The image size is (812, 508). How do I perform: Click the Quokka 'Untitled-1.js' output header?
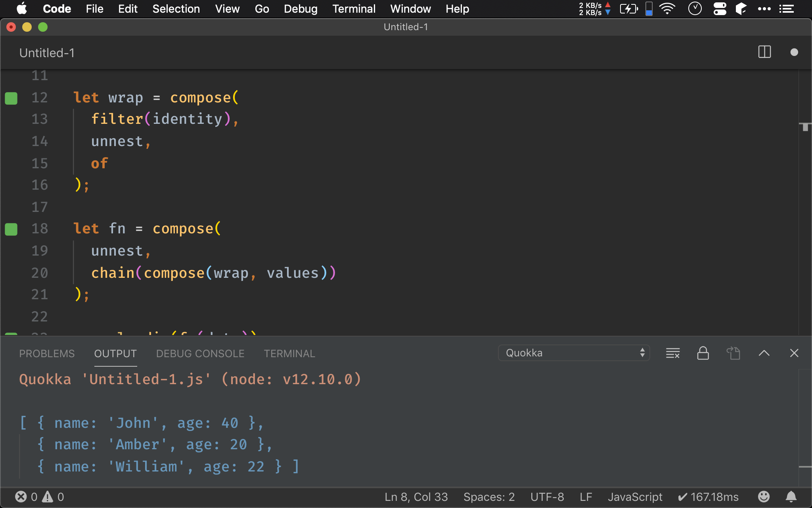pyautogui.click(x=190, y=379)
